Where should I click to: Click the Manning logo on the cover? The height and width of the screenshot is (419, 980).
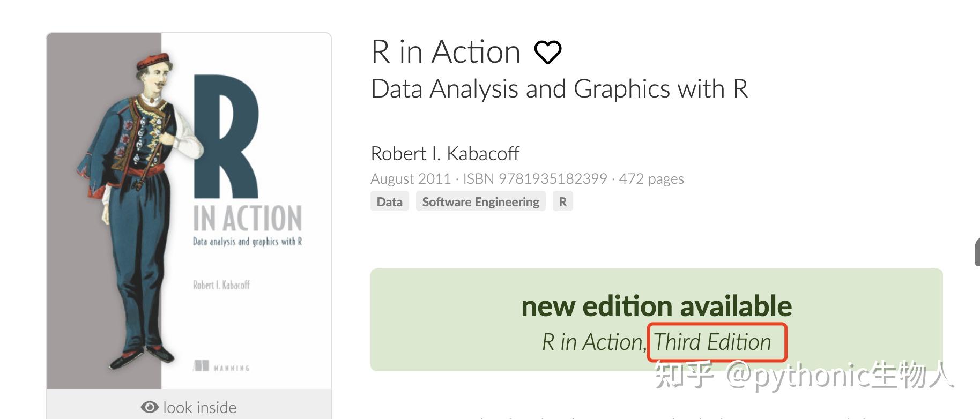click(x=201, y=366)
